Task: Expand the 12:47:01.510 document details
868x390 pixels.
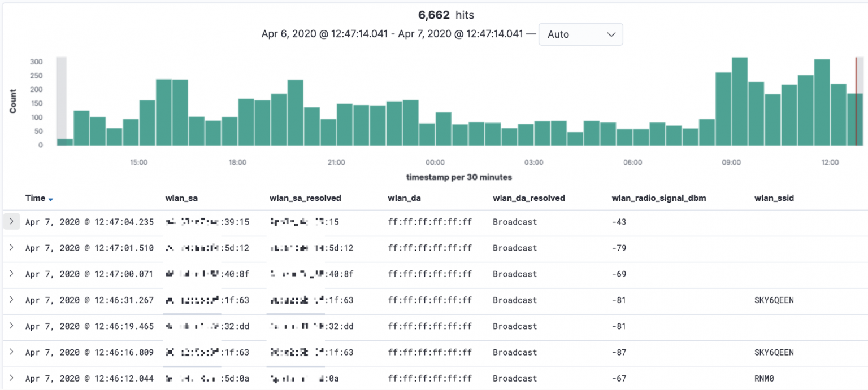Action: [x=11, y=248]
